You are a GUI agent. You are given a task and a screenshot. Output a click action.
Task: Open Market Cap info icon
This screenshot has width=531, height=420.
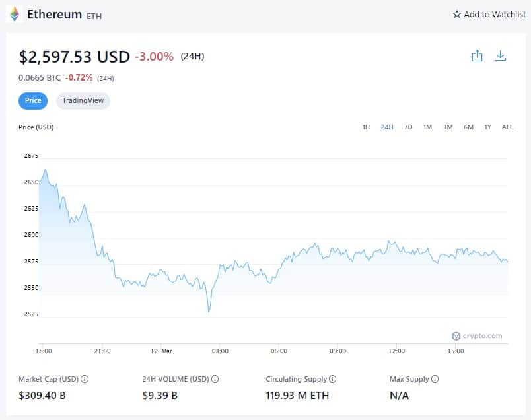click(85, 379)
